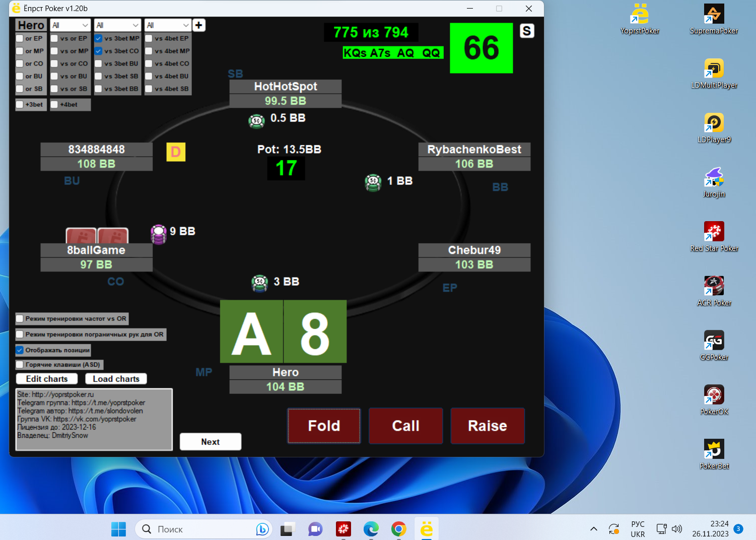
Task: Open the chat app in the taskbar
Action: (x=315, y=529)
